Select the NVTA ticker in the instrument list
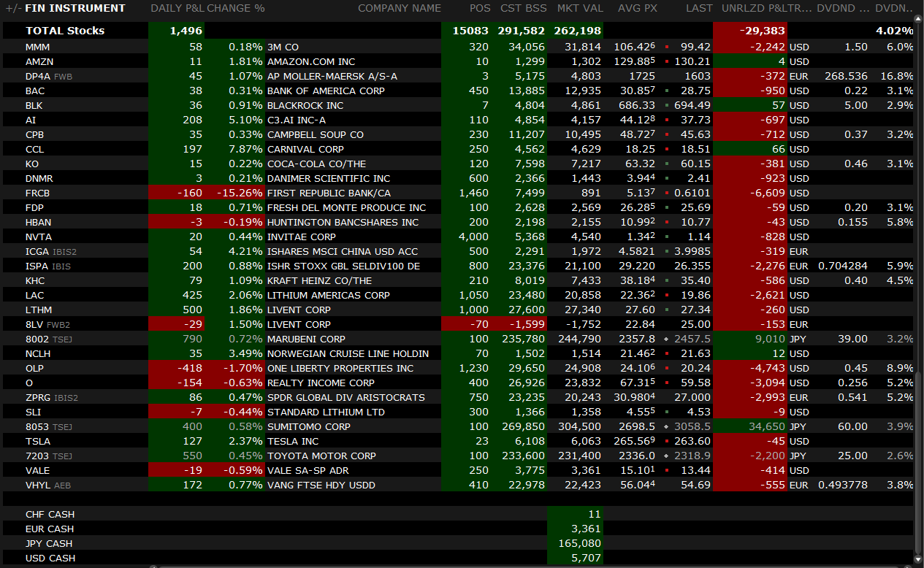 [39, 237]
